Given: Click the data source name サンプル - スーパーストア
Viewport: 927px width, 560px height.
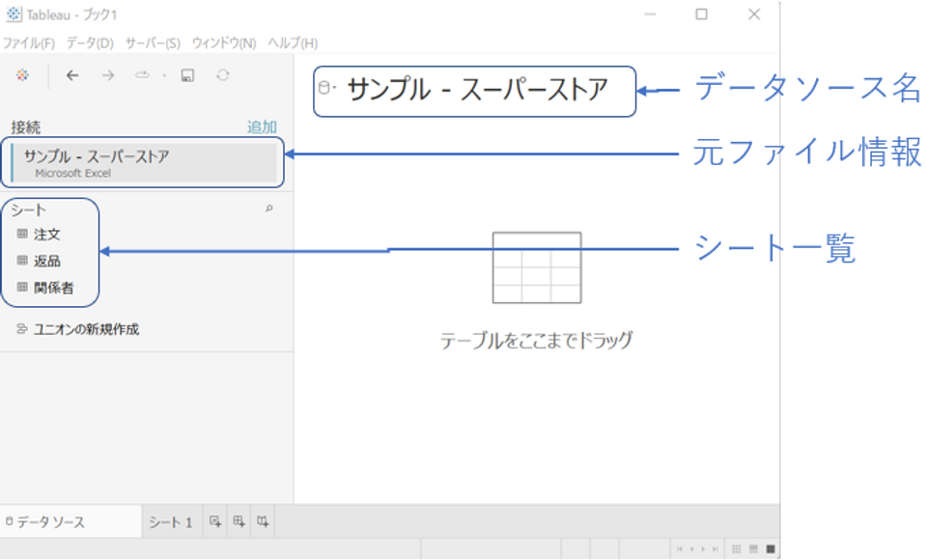Looking at the screenshot, I should [x=478, y=90].
